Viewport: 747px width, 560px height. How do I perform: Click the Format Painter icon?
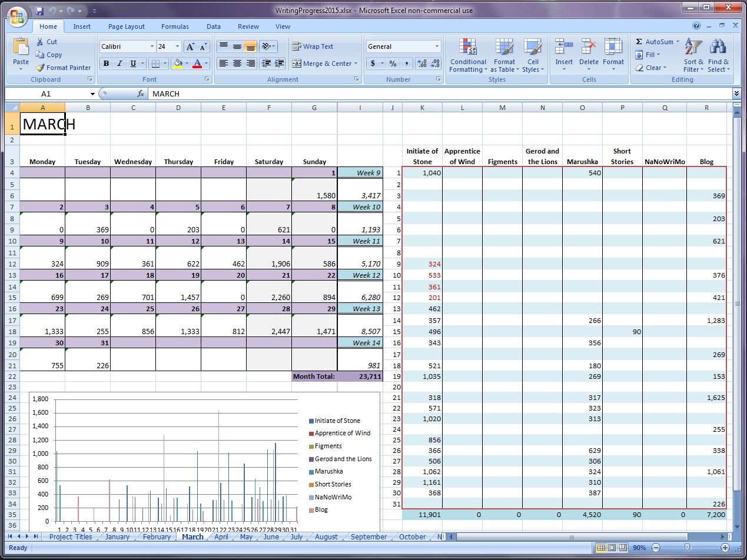[x=40, y=68]
